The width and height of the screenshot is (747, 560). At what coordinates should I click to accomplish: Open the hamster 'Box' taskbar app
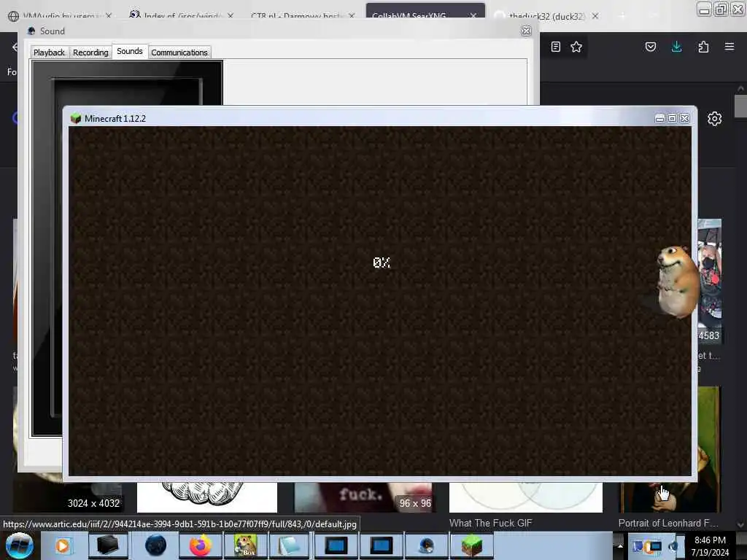pos(245,545)
